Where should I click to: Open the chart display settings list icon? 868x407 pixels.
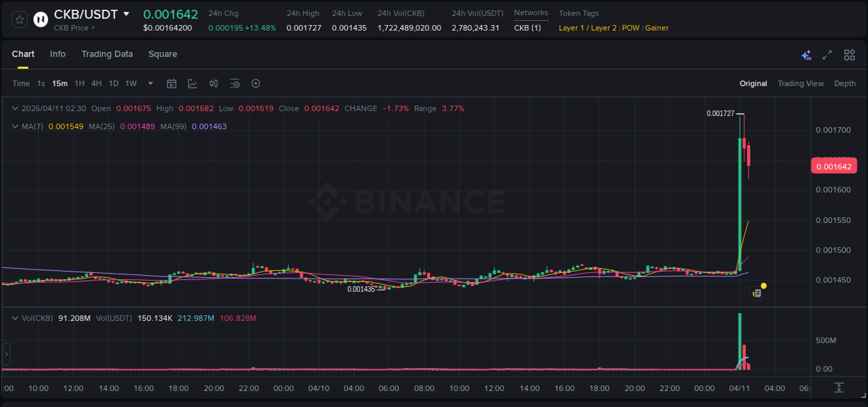[235, 83]
